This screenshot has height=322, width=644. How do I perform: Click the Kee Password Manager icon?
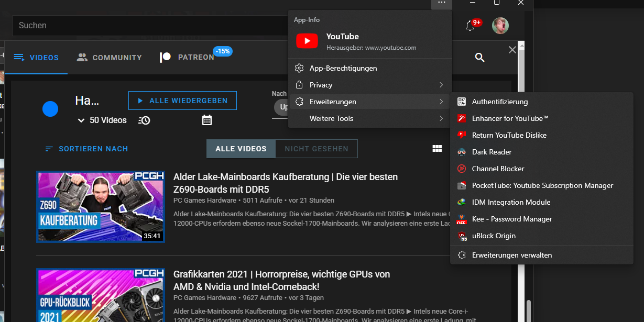[462, 219]
